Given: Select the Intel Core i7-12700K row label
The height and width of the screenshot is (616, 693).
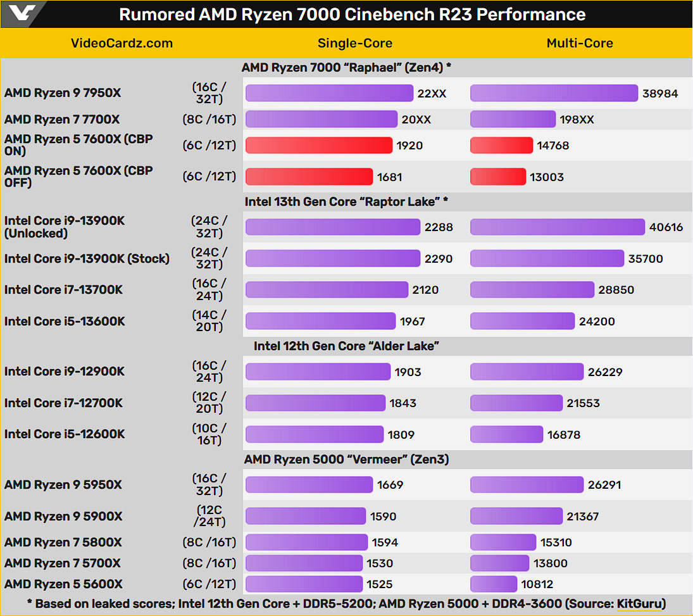Looking at the screenshot, I should [64, 403].
